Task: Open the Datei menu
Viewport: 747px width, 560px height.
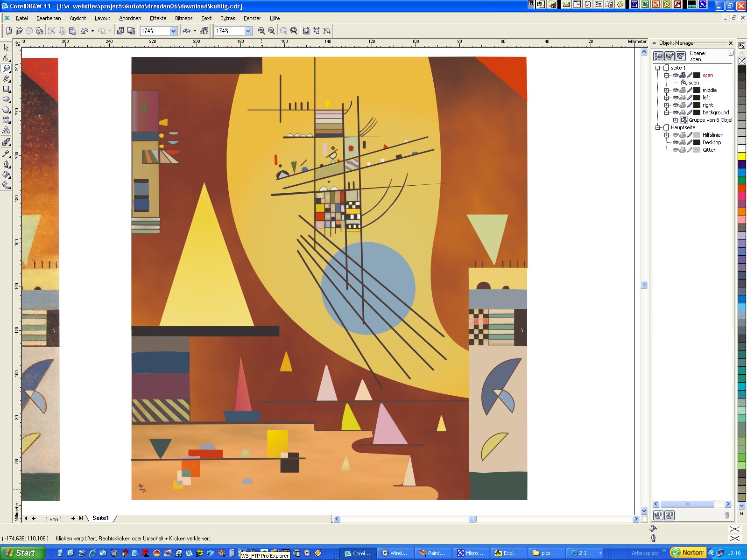Action: [22, 18]
